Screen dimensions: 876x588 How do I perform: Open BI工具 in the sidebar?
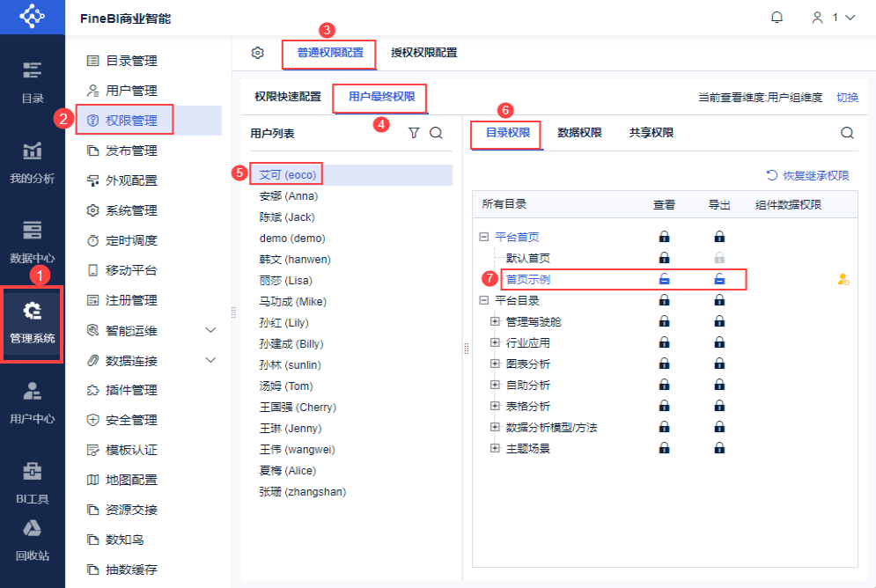coord(33,483)
